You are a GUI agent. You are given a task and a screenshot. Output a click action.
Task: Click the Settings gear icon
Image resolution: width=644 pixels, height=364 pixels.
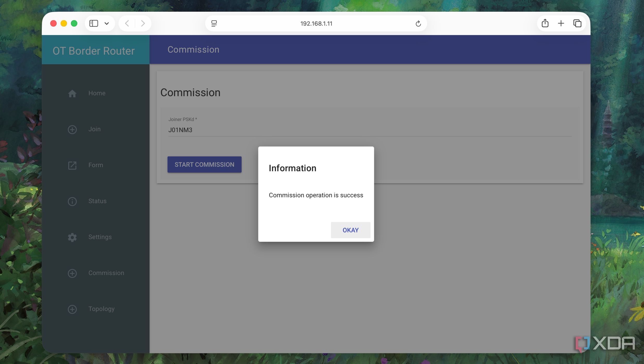(x=72, y=237)
